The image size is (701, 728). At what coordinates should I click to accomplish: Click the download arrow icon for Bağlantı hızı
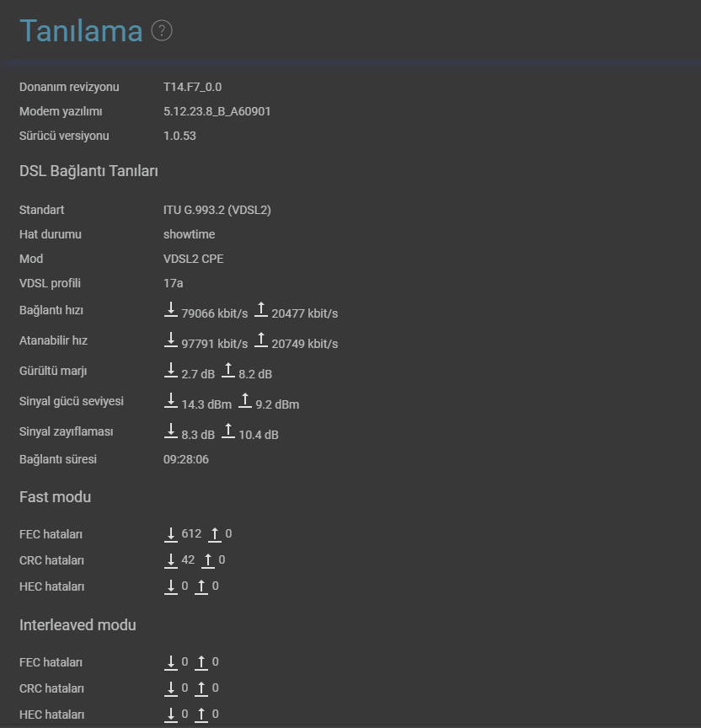171,310
